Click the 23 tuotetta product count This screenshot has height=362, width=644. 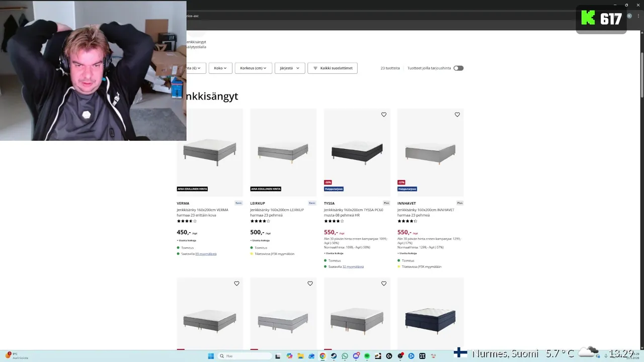390,68
